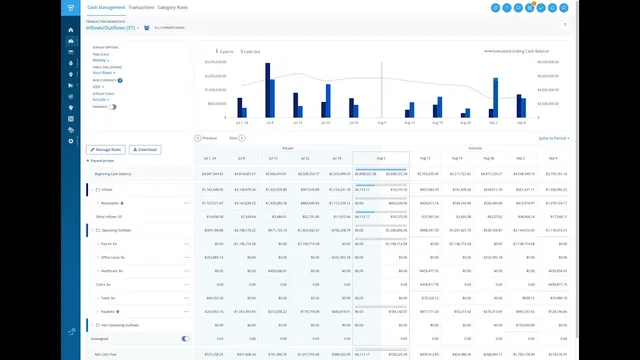Toggle the Variance switch
Viewport: 640px width, 360px height.
pos(112,107)
